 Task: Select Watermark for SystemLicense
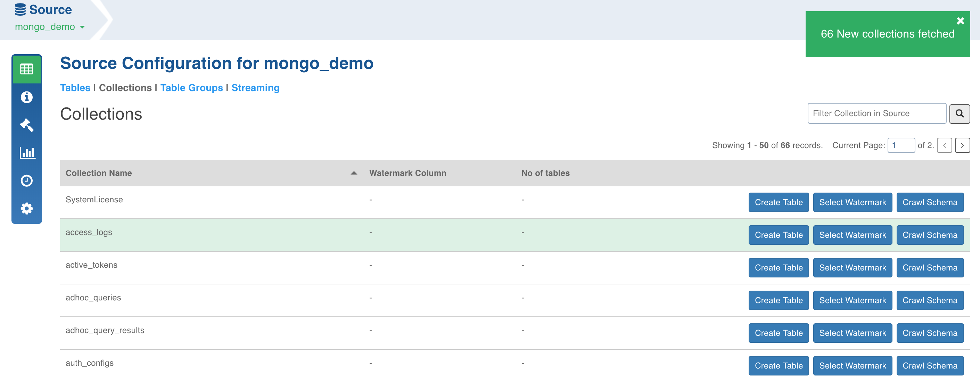point(852,203)
